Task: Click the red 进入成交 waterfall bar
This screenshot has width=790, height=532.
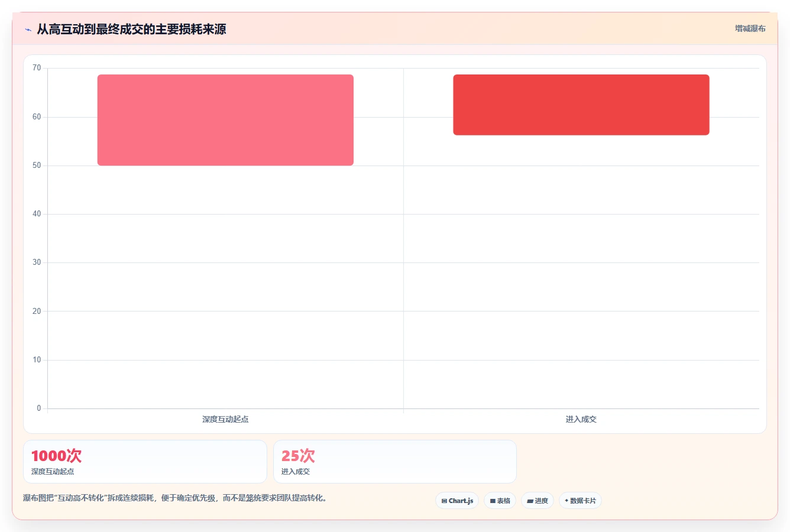Action: pos(581,105)
